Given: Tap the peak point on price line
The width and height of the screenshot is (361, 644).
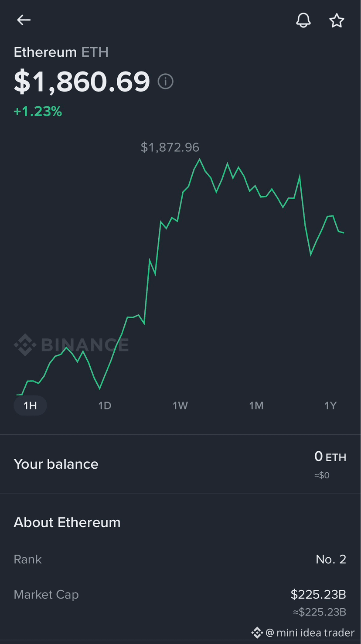Looking at the screenshot, I should pos(200,159).
